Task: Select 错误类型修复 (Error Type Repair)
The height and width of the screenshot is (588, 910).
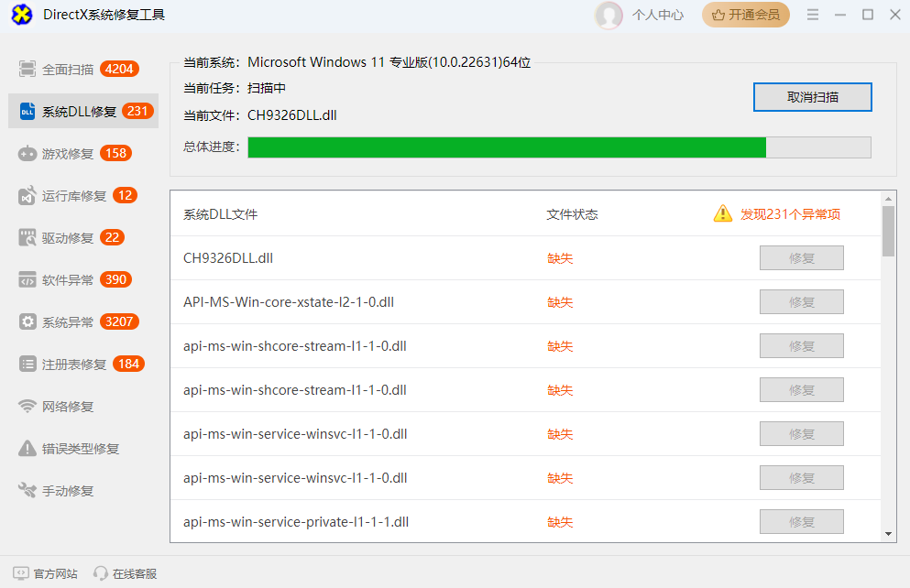Action: [x=66, y=448]
